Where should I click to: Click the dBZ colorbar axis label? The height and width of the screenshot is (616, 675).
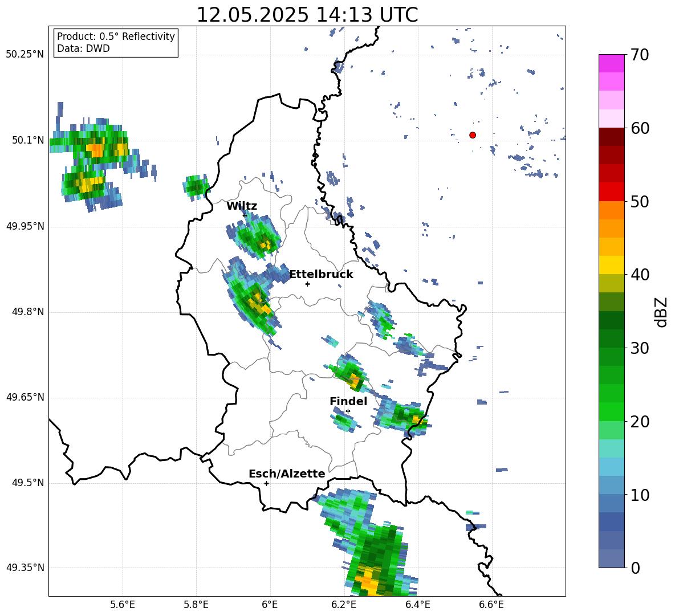(x=661, y=312)
